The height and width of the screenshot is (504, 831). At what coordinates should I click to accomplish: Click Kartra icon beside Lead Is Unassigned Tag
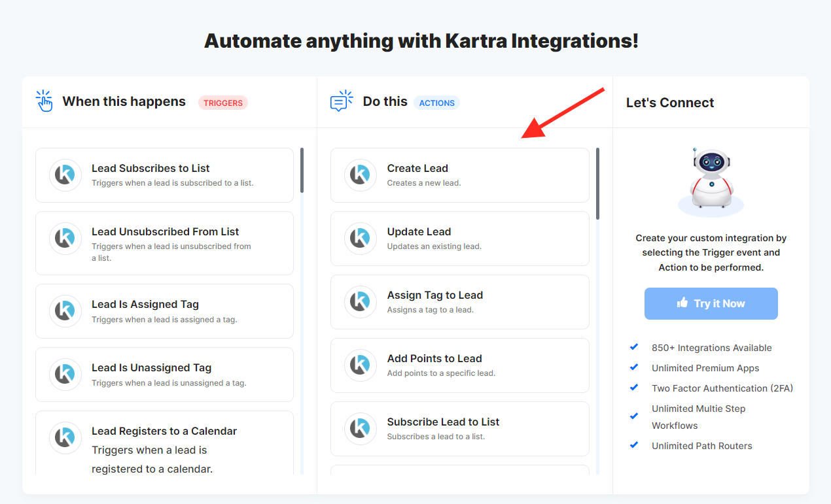coord(65,375)
